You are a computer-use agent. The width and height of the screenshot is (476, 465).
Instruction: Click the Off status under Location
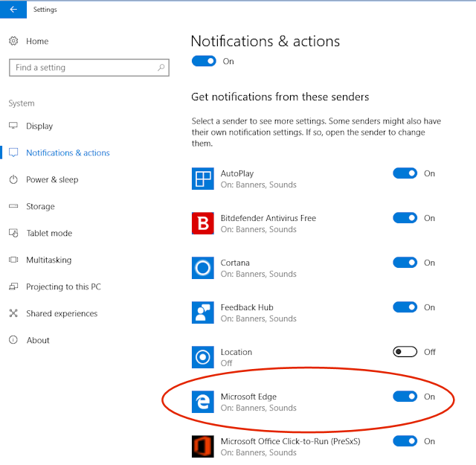226,363
